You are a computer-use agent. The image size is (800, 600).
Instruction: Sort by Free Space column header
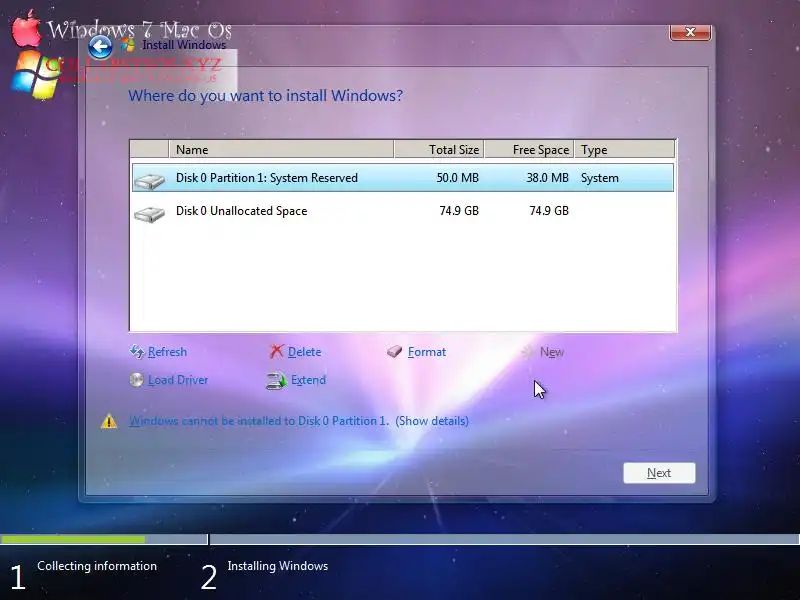coord(530,149)
